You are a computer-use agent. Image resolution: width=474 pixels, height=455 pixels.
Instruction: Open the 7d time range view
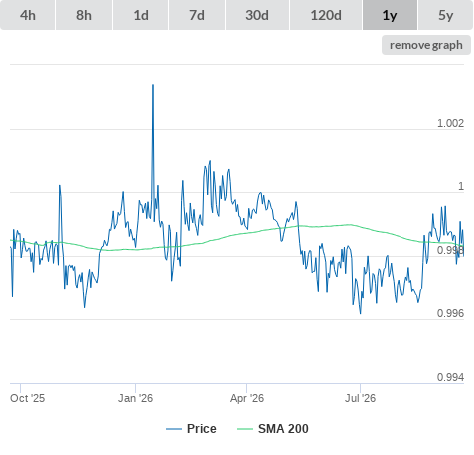(x=197, y=15)
